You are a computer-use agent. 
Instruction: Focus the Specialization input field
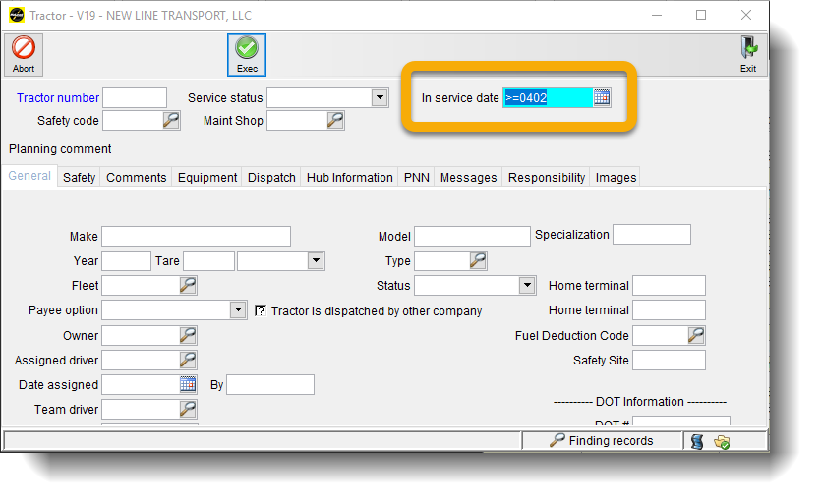pyautogui.click(x=651, y=235)
